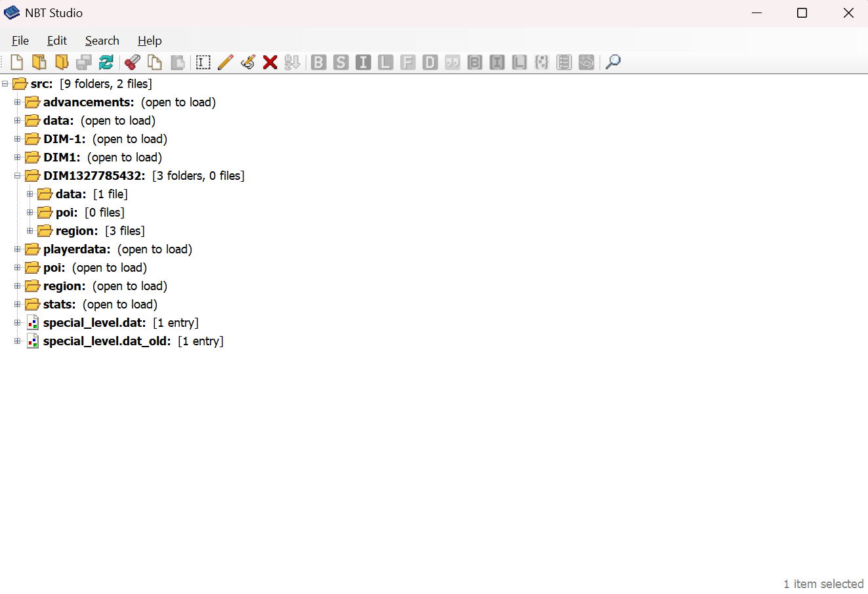Click the special_level.dat_old file icon
The image size is (868, 594).
[x=33, y=341]
